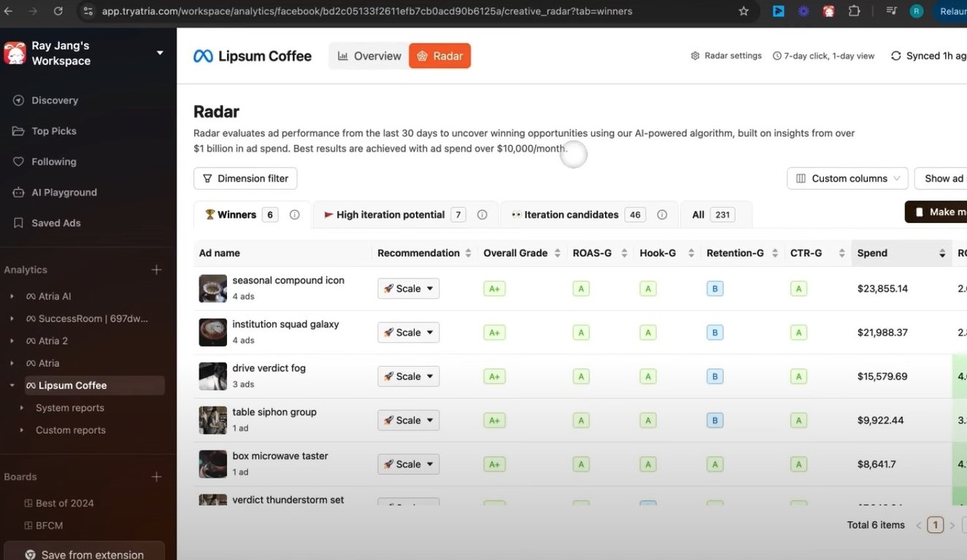Image resolution: width=967 pixels, height=560 pixels.
Task: Open Scale dropdown for table siphon group
Action: coord(408,420)
